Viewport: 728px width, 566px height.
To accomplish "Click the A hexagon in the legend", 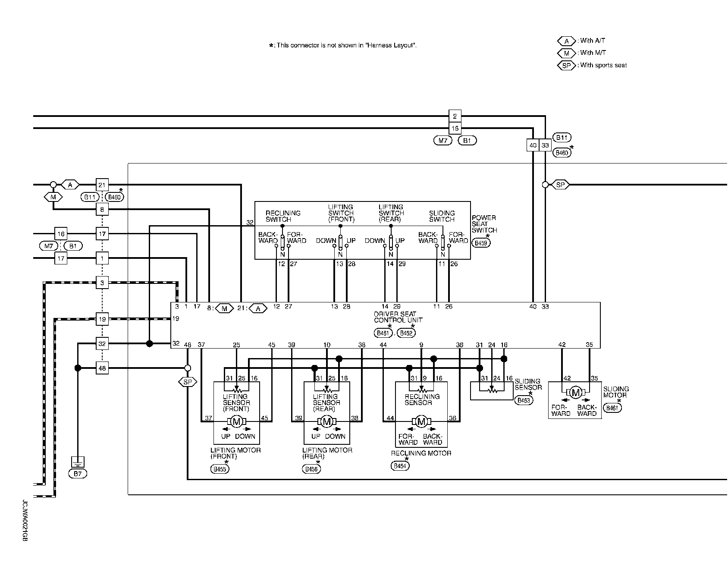I will (x=566, y=41).
